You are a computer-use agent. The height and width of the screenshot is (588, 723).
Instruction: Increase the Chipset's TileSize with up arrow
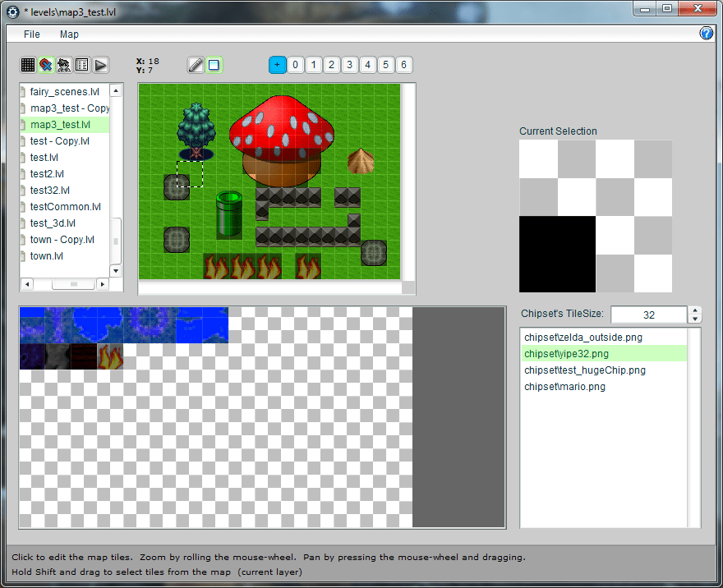click(x=695, y=310)
